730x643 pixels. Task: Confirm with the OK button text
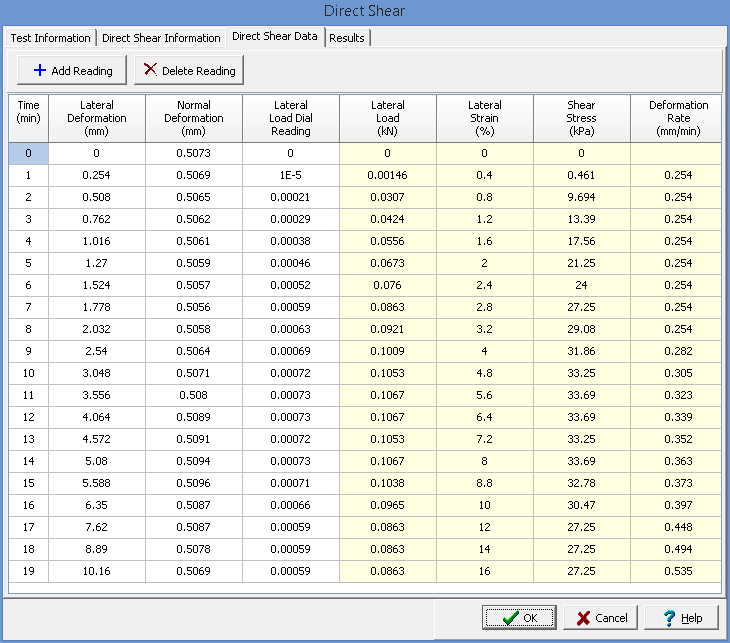tap(530, 618)
